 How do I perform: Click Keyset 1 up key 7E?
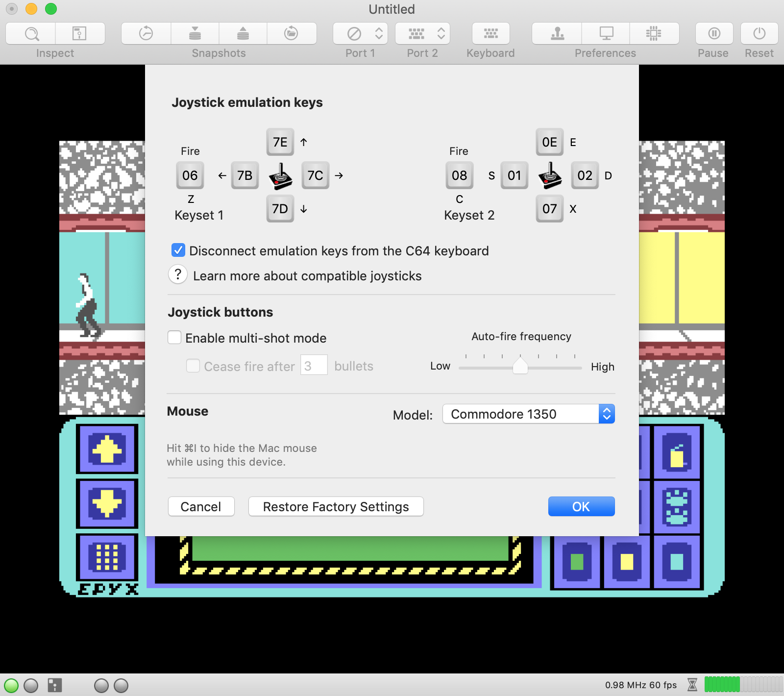[280, 142]
